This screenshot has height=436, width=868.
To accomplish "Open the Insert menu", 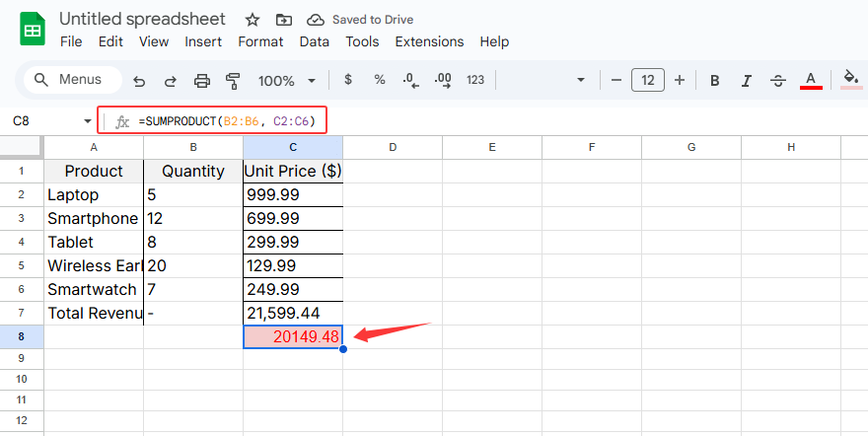I will tap(203, 41).
